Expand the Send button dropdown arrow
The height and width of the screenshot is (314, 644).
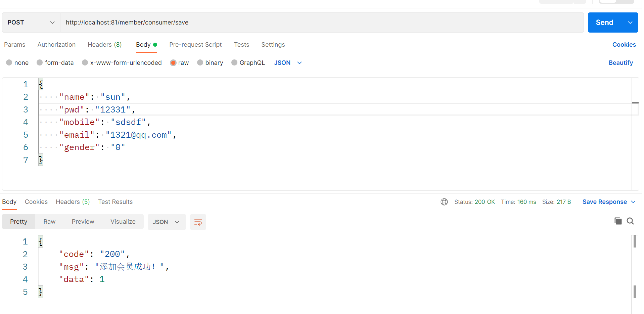click(x=630, y=23)
